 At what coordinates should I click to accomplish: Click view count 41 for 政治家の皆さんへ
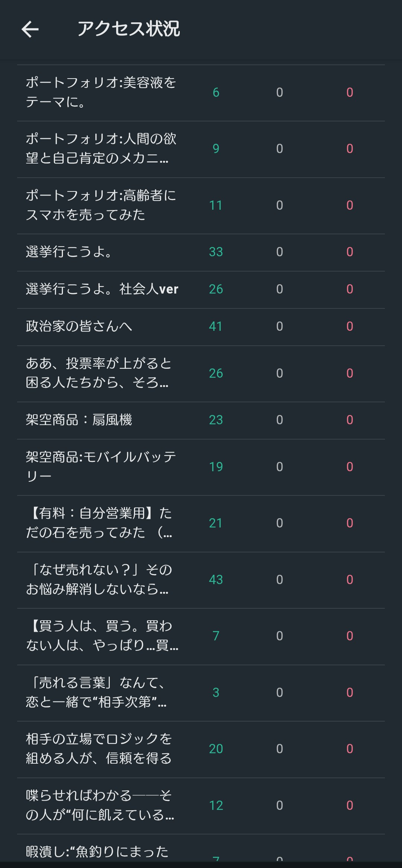216,327
